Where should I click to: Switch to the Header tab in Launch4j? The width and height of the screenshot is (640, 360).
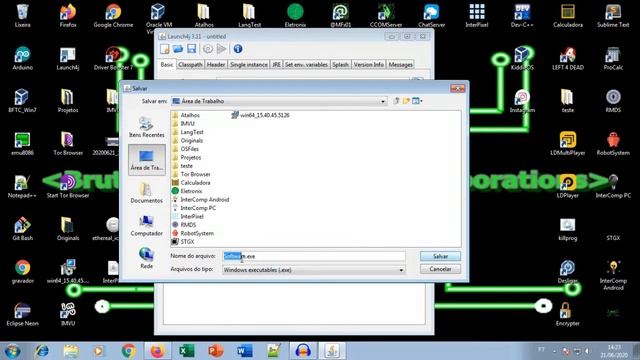[x=216, y=64]
